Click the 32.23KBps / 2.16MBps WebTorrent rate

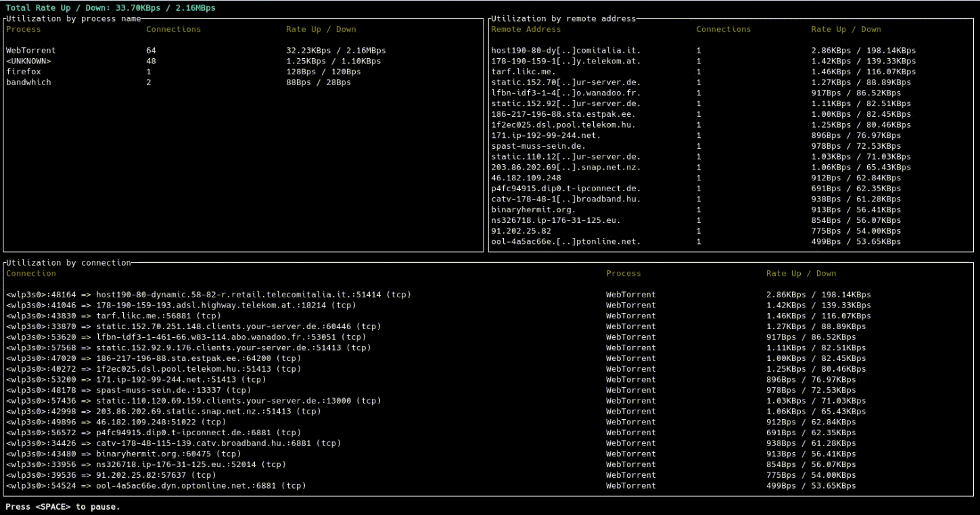[336, 51]
